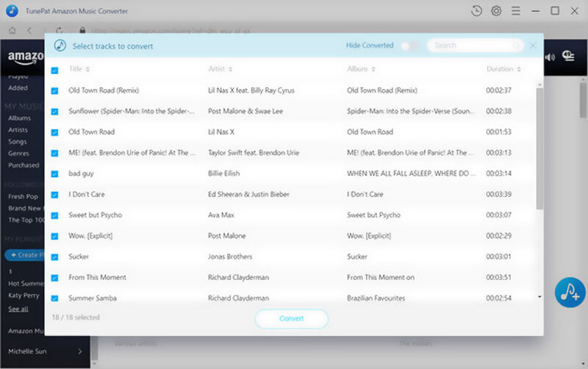Sort tracks by Duration column
The image size is (588, 369).
pos(503,68)
